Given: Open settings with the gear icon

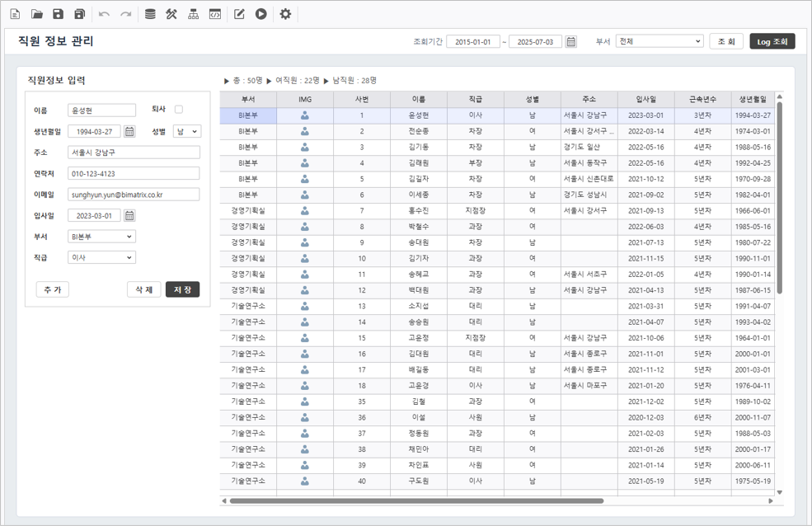Looking at the screenshot, I should pos(285,14).
